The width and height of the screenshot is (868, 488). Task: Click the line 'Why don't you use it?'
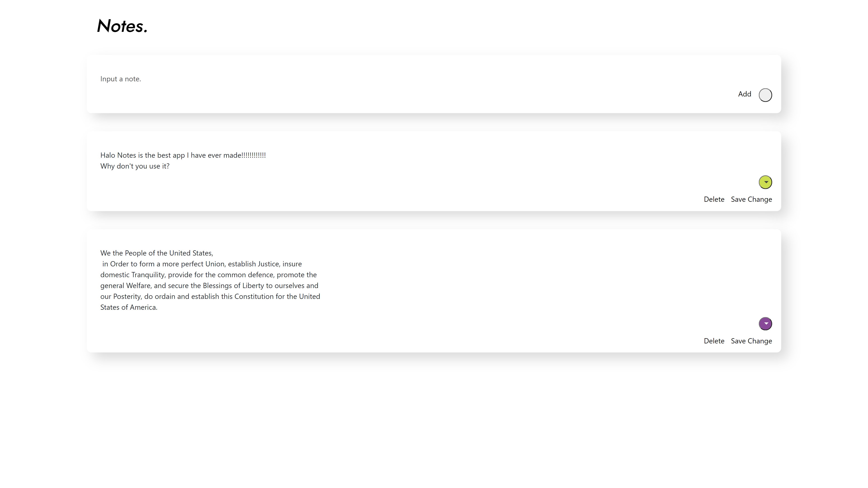click(135, 166)
